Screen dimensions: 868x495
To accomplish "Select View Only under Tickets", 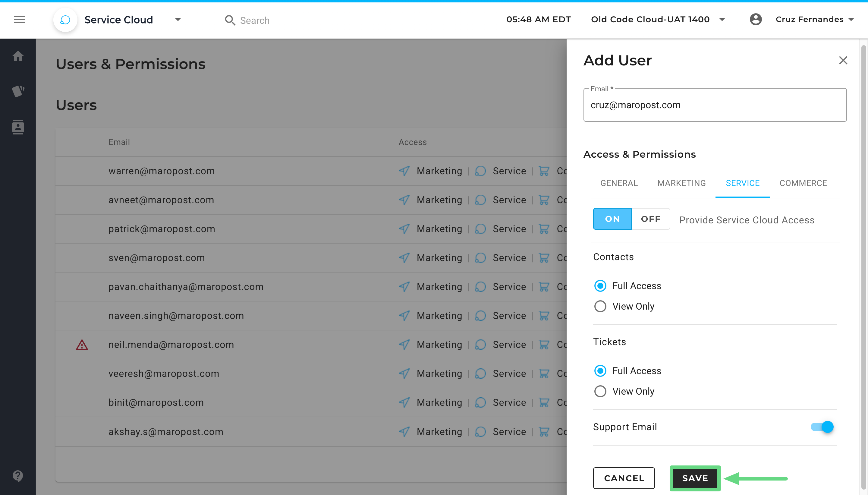I will (600, 391).
